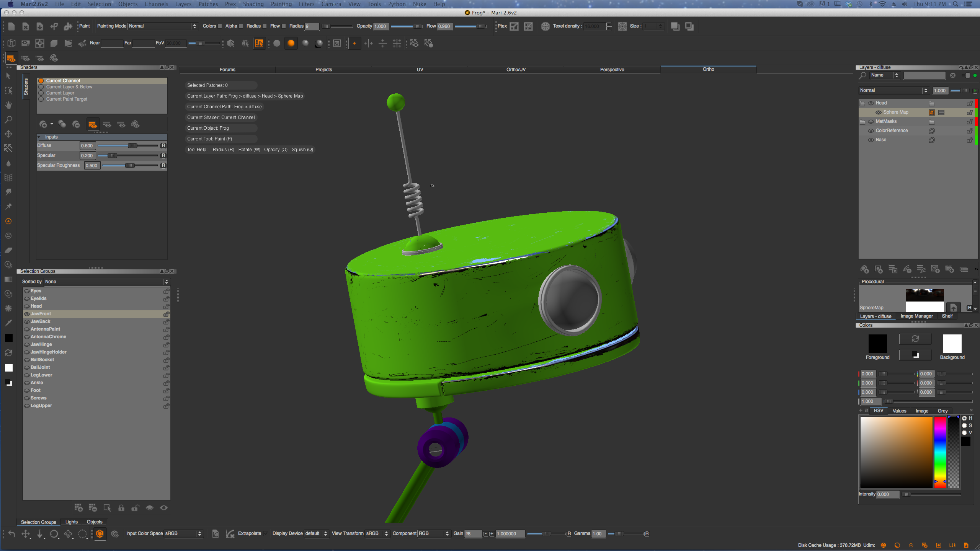Image resolution: width=980 pixels, height=551 pixels.
Task: Open the Filters menu
Action: [306, 4]
